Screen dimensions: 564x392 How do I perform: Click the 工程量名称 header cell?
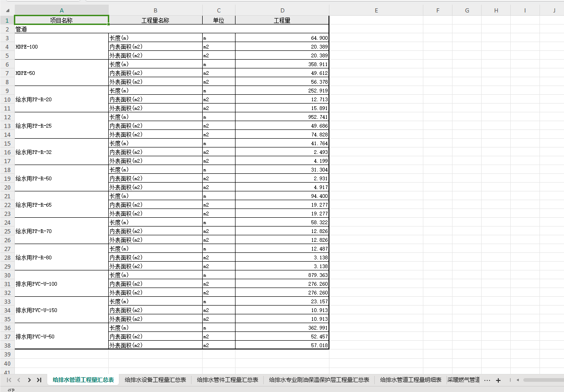(155, 20)
